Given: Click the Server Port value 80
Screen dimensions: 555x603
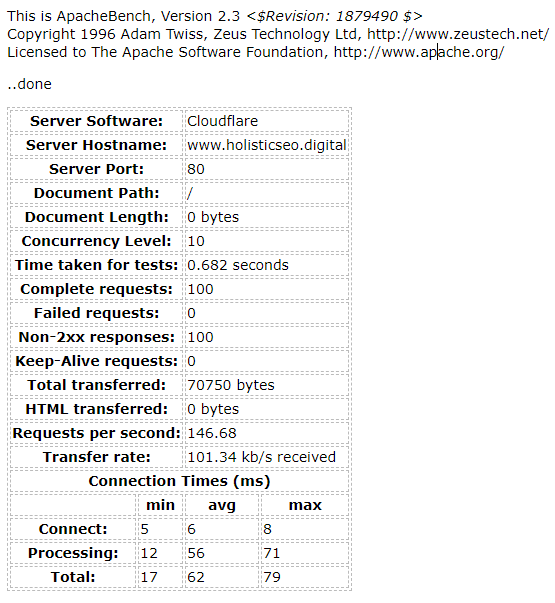Looking at the screenshot, I should tap(196, 169).
